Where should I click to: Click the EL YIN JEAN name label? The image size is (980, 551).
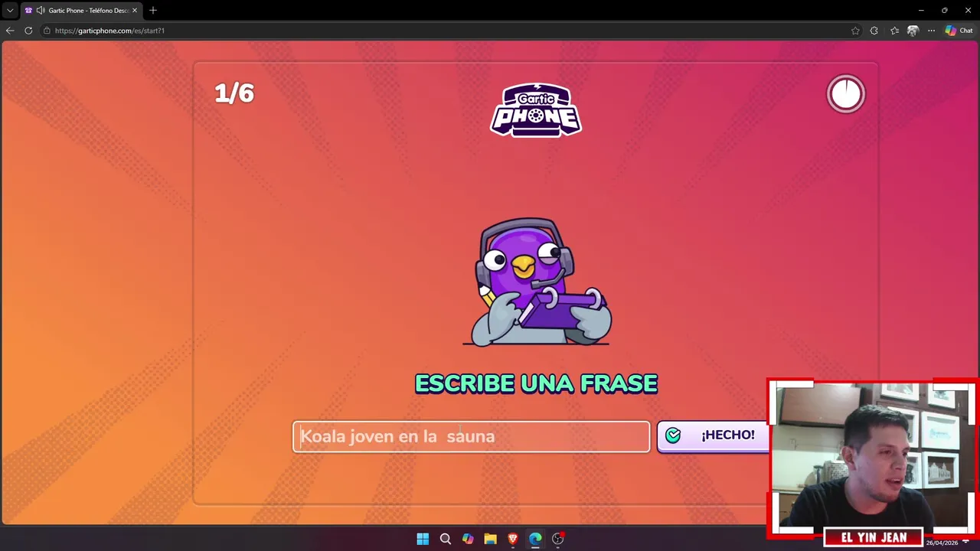coord(874,538)
